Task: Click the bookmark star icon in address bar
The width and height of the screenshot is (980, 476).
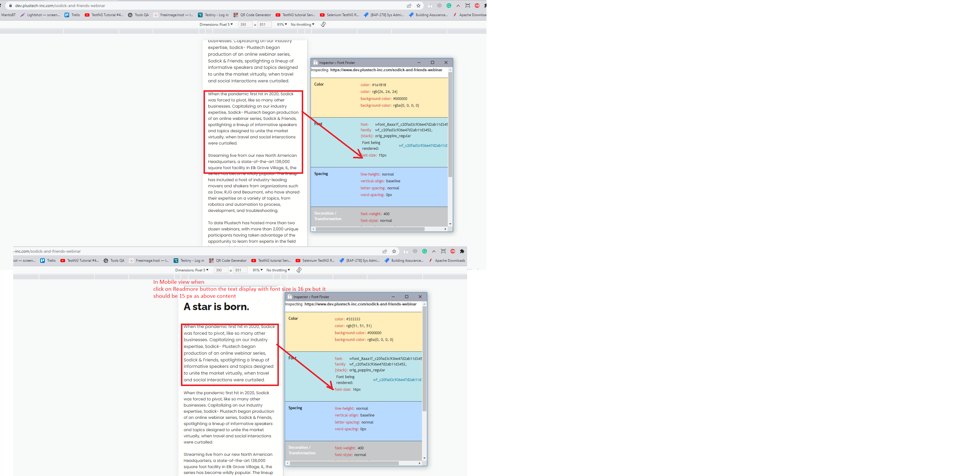Action: pyautogui.click(x=418, y=6)
